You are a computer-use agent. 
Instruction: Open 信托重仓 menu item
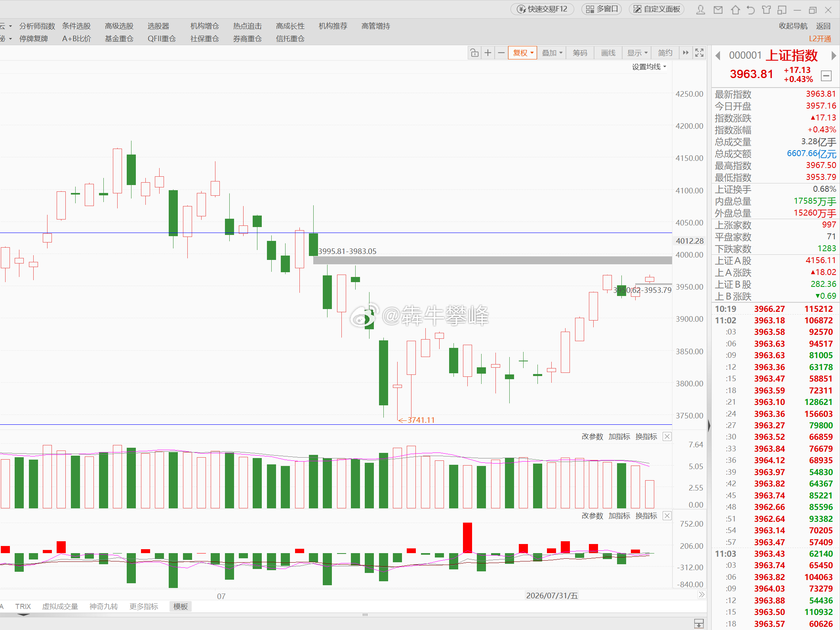tap(290, 39)
